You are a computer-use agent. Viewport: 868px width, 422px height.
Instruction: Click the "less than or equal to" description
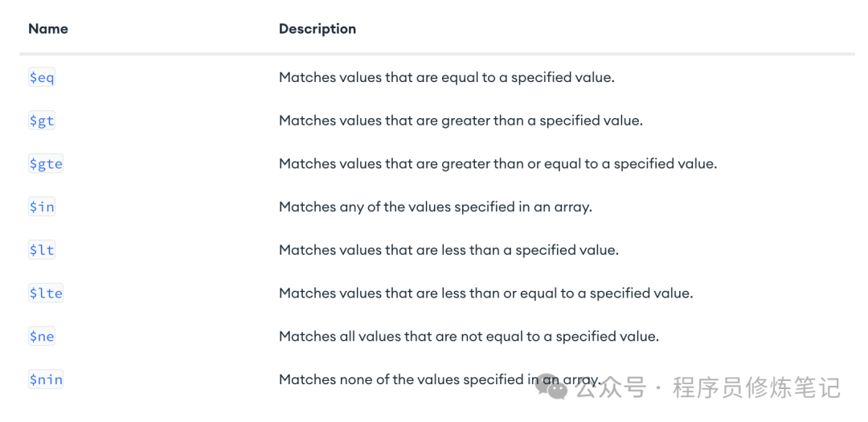click(x=485, y=293)
